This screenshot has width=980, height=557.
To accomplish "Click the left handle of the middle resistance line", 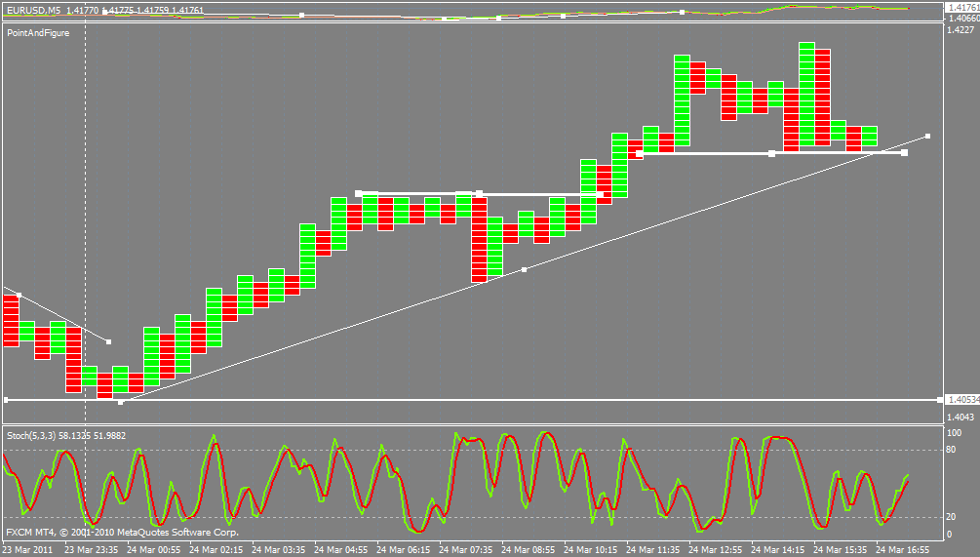I will [358, 193].
